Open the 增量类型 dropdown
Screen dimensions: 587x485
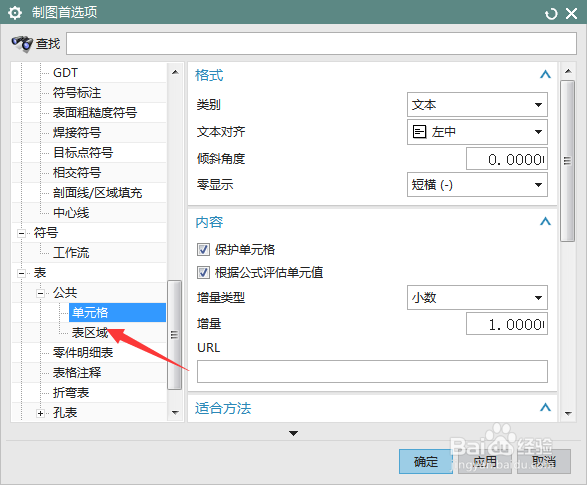(477, 298)
